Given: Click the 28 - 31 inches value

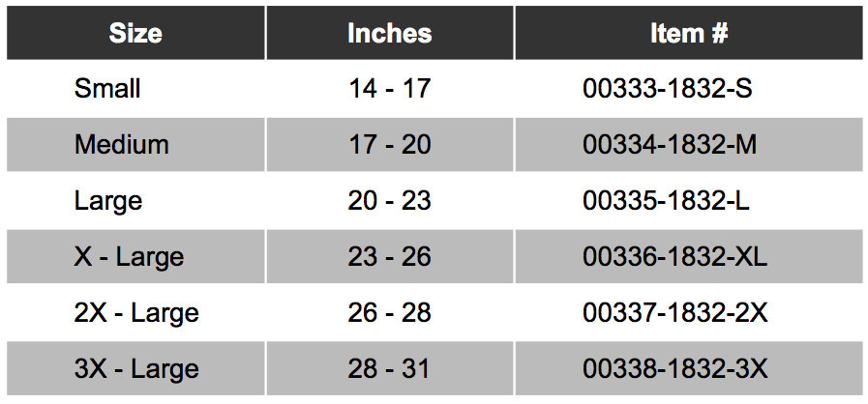Looking at the screenshot, I should coord(390,369).
